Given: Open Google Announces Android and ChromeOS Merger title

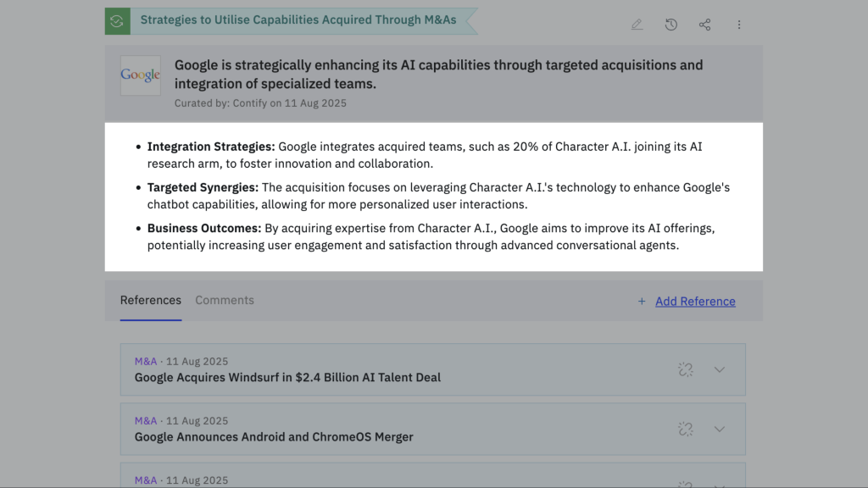Looking at the screenshot, I should [274, 437].
